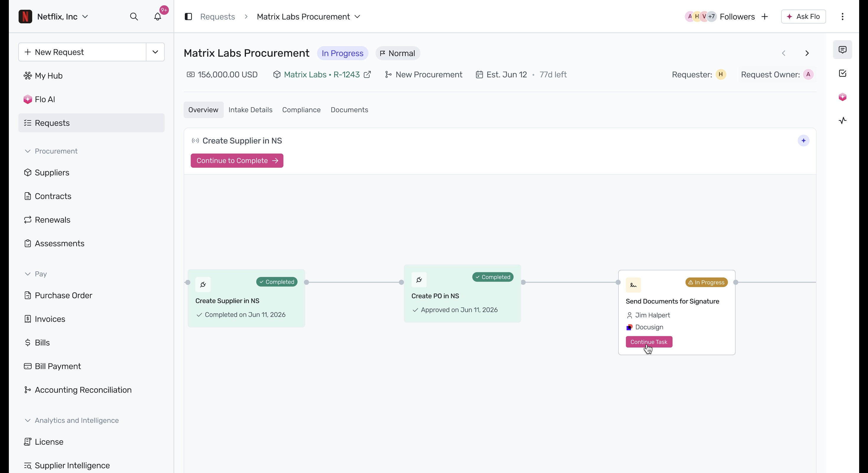Switch to the Intake Details tab
The height and width of the screenshot is (473, 868).
[x=250, y=110]
